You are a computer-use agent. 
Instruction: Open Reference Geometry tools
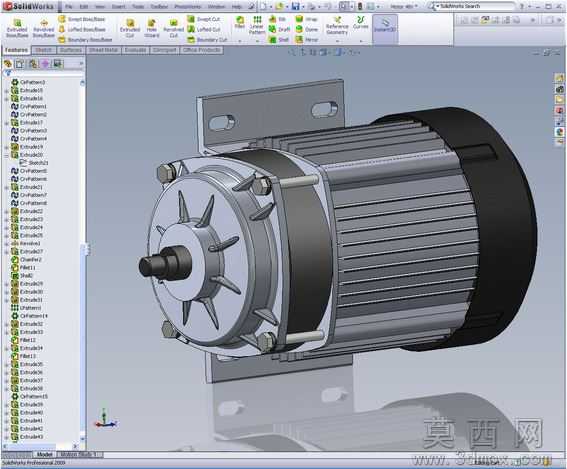(337, 26)
